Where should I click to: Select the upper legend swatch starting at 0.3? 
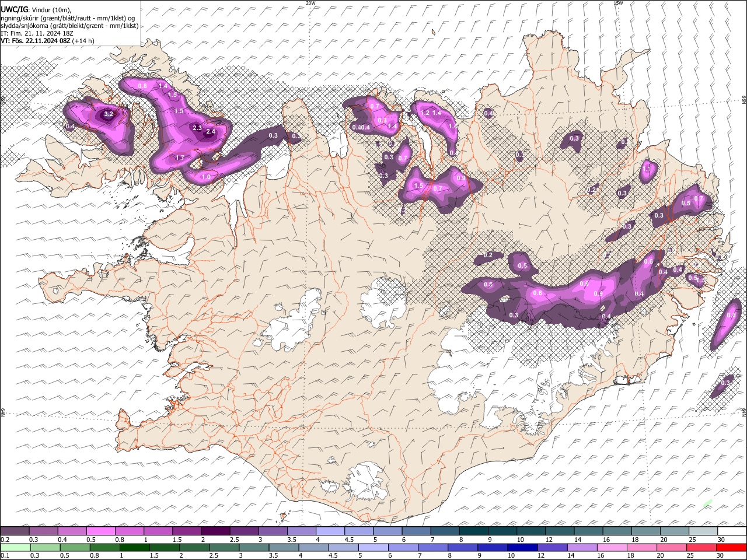pos(43,531)
